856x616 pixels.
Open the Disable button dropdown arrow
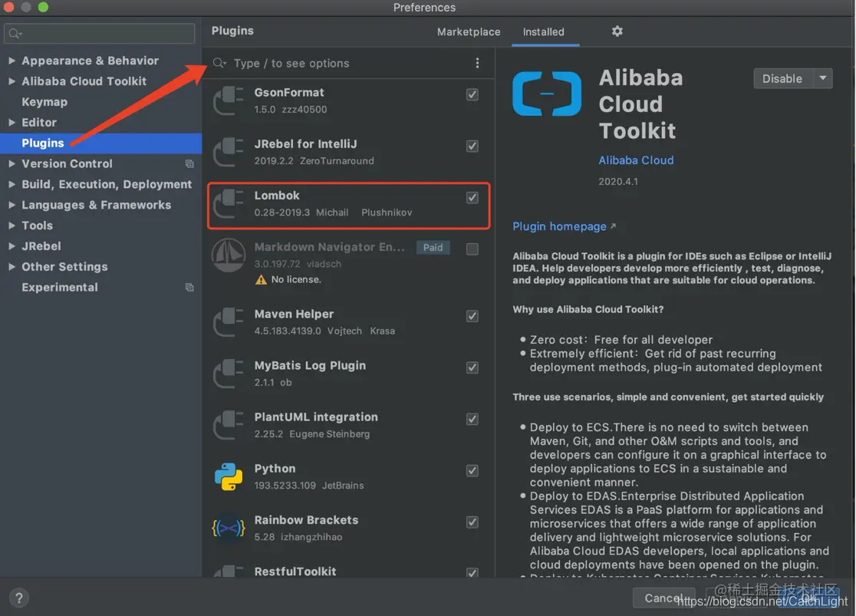pyautogui.click(x=823, y=78)
